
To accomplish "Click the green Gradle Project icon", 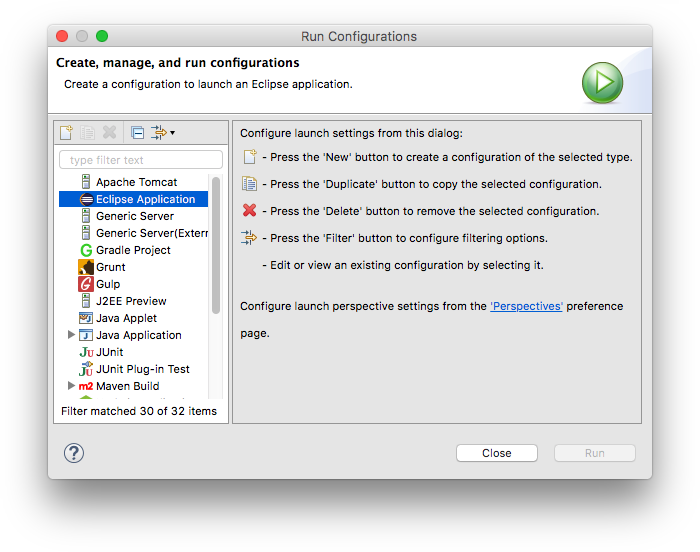I will (86, 250).
